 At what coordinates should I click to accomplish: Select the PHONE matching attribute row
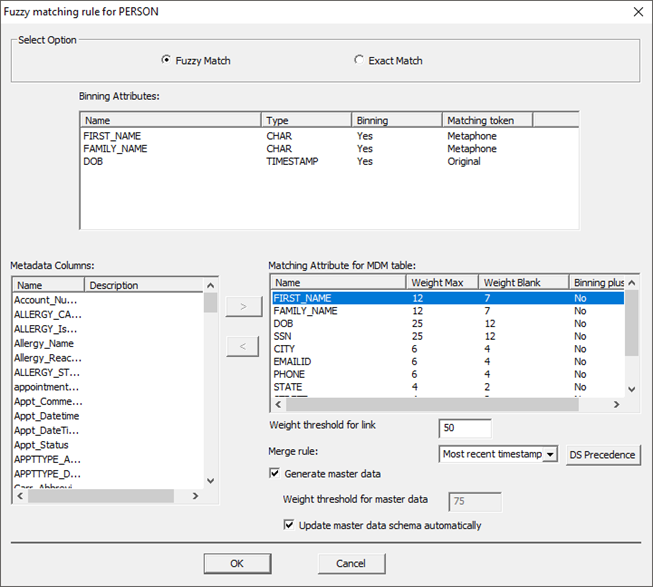tap(448, 374)
